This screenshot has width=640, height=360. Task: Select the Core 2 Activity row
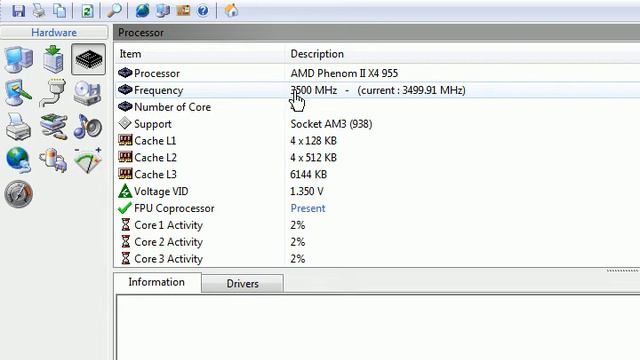click(377, 242)
